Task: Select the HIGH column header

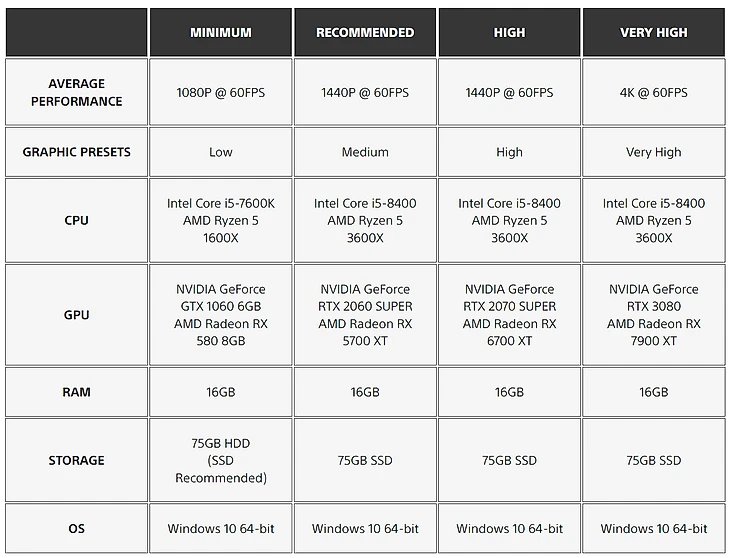Action: [x=509, y=32]
